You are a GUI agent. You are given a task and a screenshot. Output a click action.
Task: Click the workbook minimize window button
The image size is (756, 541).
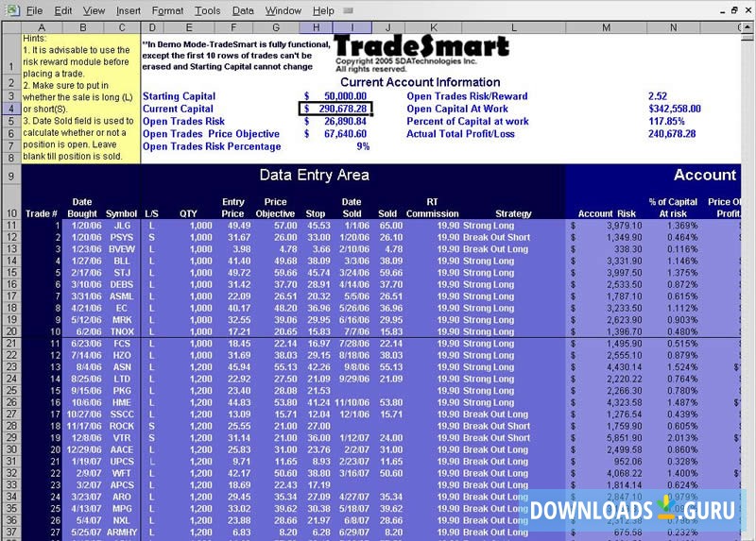(722, 10)
